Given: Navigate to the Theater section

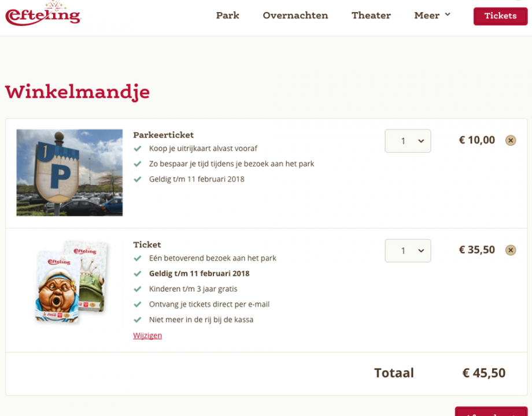Looking at the screenshot, I should [371, 16].
